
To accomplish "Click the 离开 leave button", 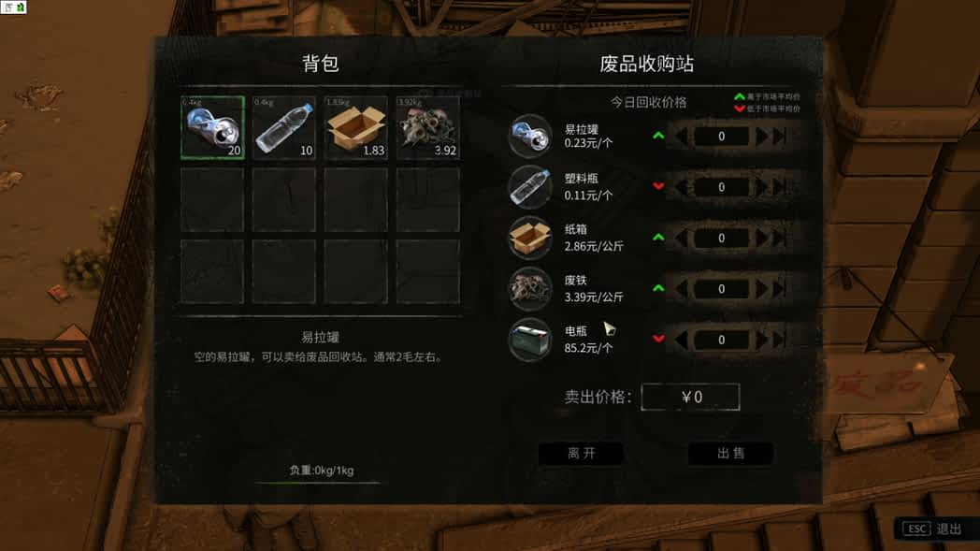I will click(x=582, y=454).
